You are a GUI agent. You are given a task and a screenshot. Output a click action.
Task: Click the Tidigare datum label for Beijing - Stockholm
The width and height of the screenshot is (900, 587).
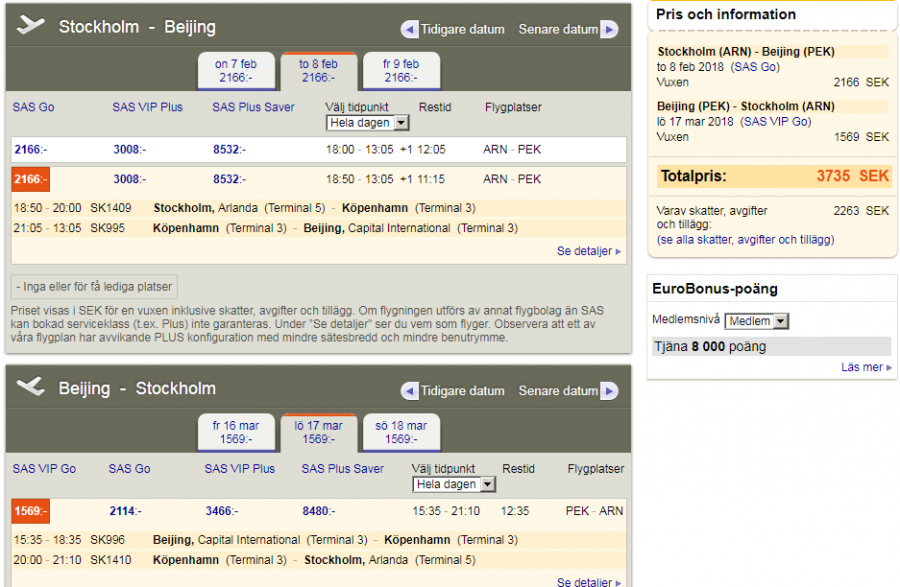[x=463, y=391]
